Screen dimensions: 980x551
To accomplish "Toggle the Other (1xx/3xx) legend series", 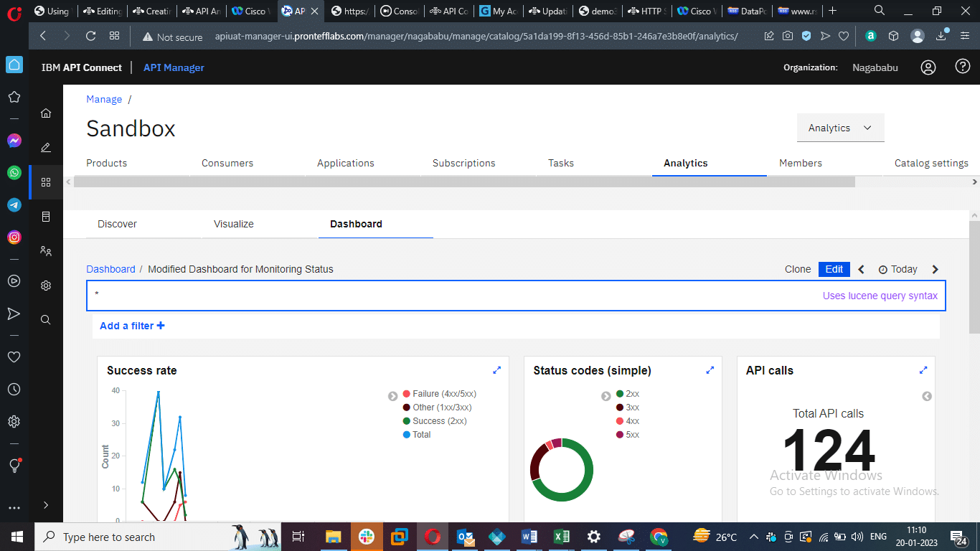I will 437,408.
